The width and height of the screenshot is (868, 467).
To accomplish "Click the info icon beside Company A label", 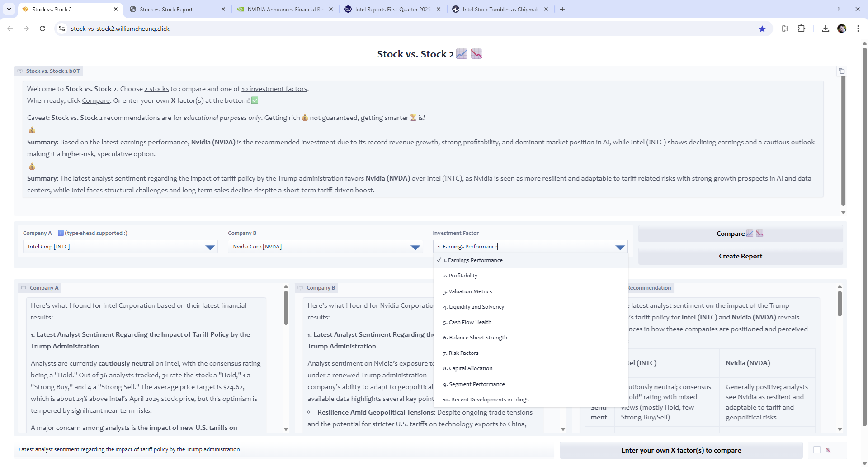I will click(61, 233).
